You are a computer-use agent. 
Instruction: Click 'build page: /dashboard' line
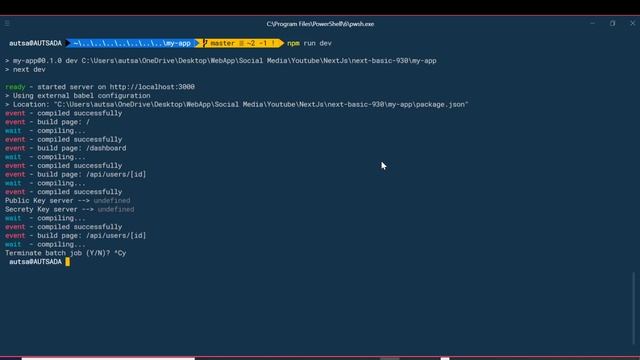[x=66, y=148]
